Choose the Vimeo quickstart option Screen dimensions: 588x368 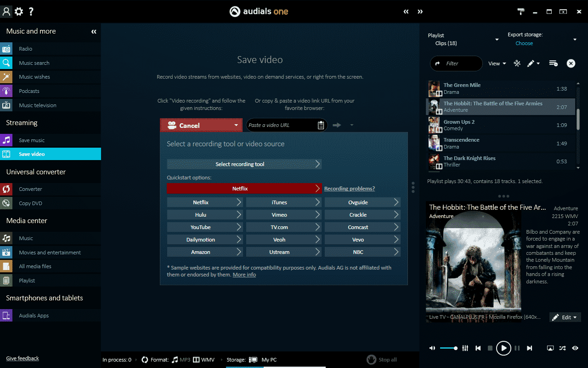coord(283,215)
